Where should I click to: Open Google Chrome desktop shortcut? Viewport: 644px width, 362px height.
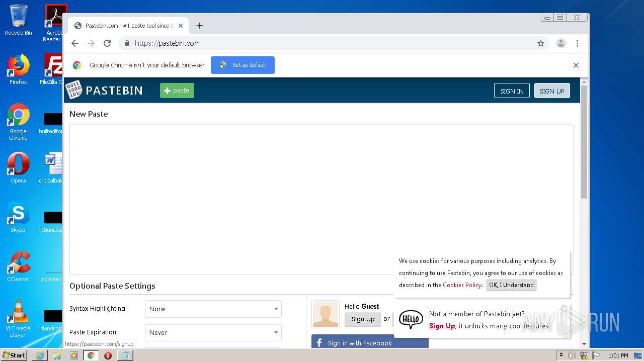(x=18, y=122)
